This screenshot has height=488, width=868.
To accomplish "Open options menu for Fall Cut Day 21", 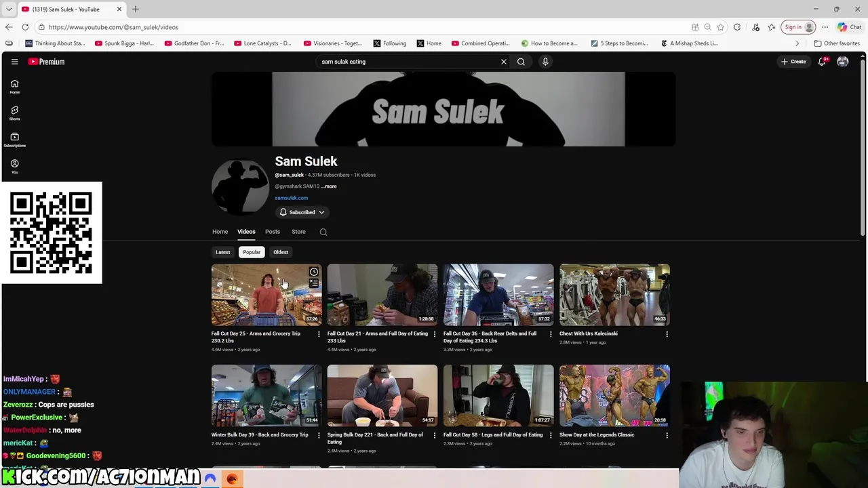I will coord(435,333).
